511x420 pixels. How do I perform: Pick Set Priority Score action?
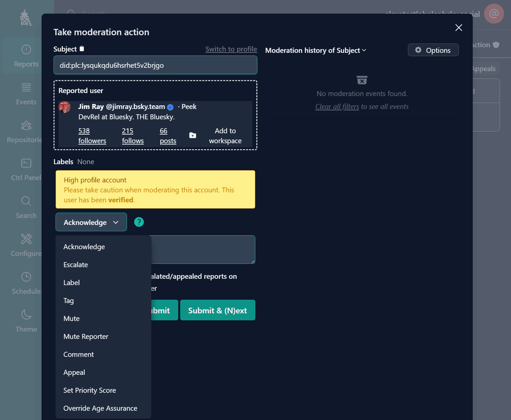pos(90,390)
